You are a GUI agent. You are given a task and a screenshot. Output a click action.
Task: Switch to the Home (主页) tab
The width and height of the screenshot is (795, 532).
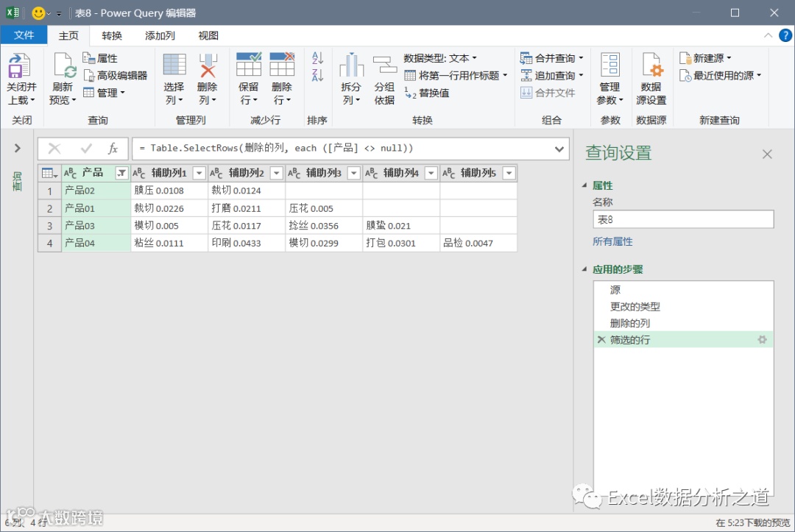tap(68, 35)
